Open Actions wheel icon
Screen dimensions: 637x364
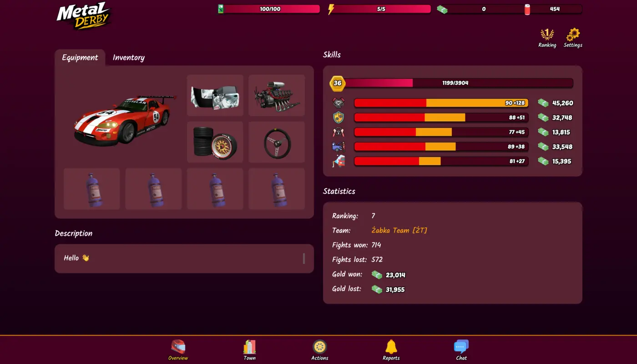coord(320,350)
